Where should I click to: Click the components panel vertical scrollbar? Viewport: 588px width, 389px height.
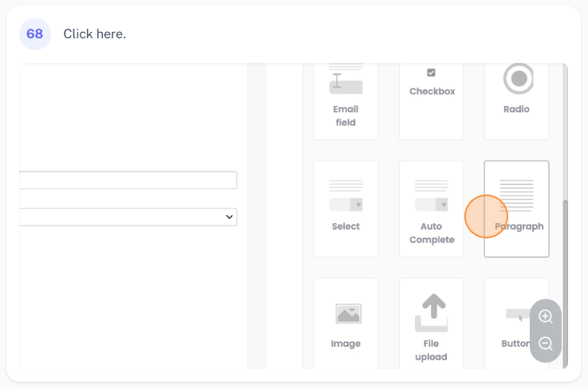566,279
